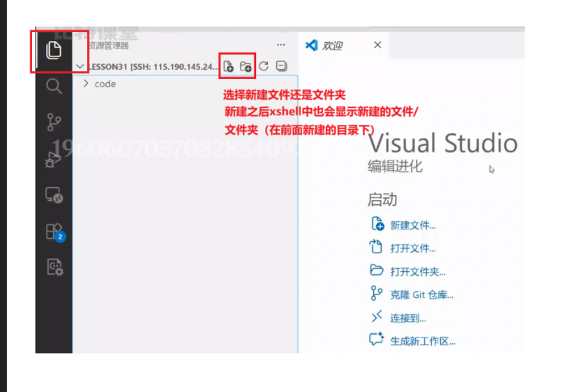Click the 启动 section heading
This screenshot has height=392, width=577.
point(382,199)
